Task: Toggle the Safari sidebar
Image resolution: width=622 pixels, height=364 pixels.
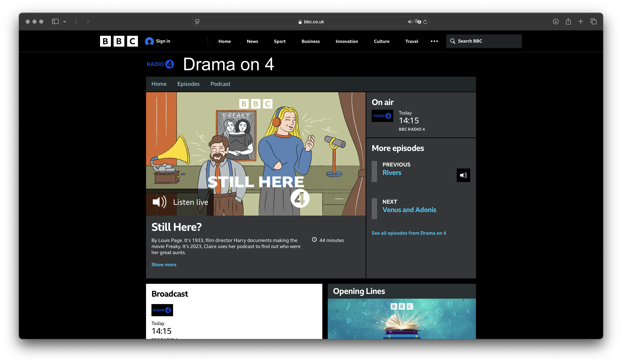Action: point(55,21)
